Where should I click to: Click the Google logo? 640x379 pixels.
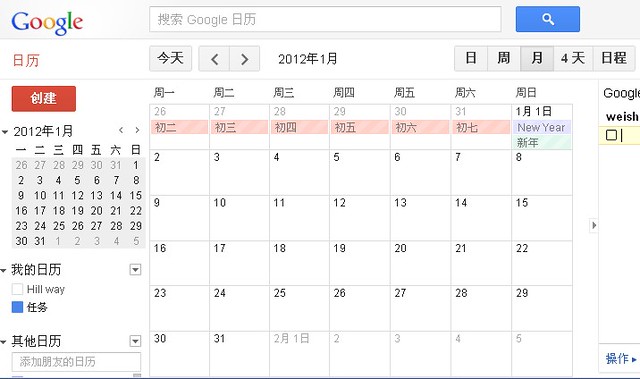coord(47,22)
